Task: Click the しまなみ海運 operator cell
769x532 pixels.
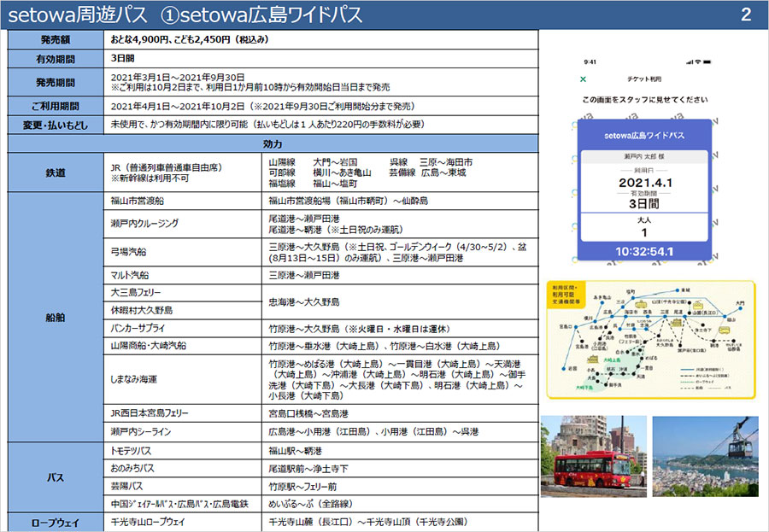Action: (x=183, y=379)
